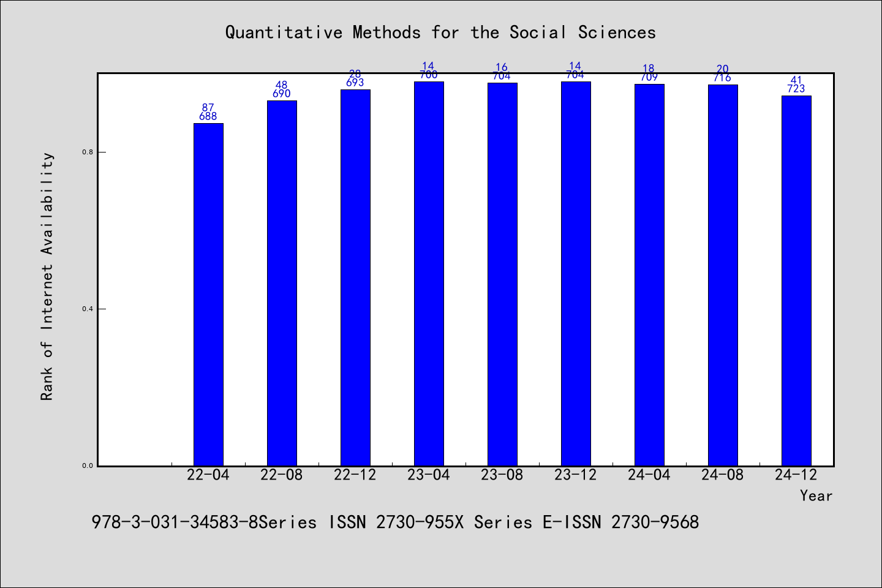Click the '87' label above the 22-04 bar

coord(208,108)
